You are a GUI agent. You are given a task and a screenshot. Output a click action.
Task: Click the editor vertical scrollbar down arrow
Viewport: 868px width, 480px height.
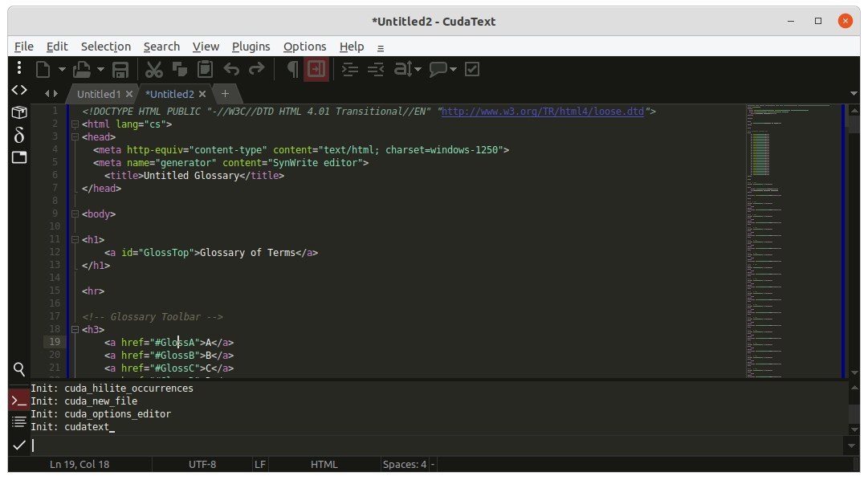(x=854, y=372)
